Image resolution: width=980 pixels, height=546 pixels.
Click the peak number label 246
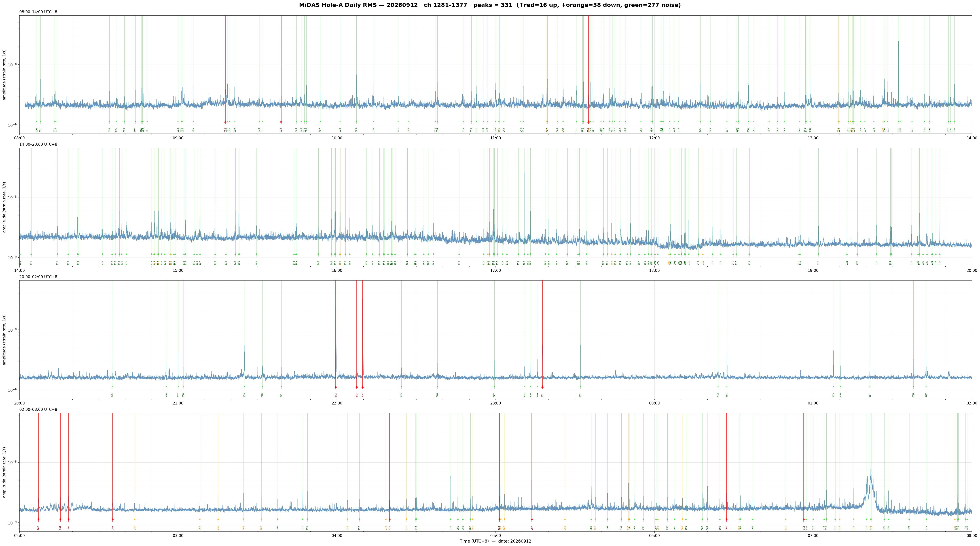(x=437, y=395)
